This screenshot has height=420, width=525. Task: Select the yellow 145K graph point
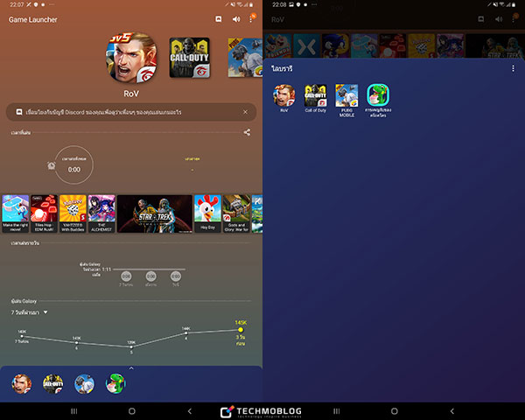(x=241, y=330)
